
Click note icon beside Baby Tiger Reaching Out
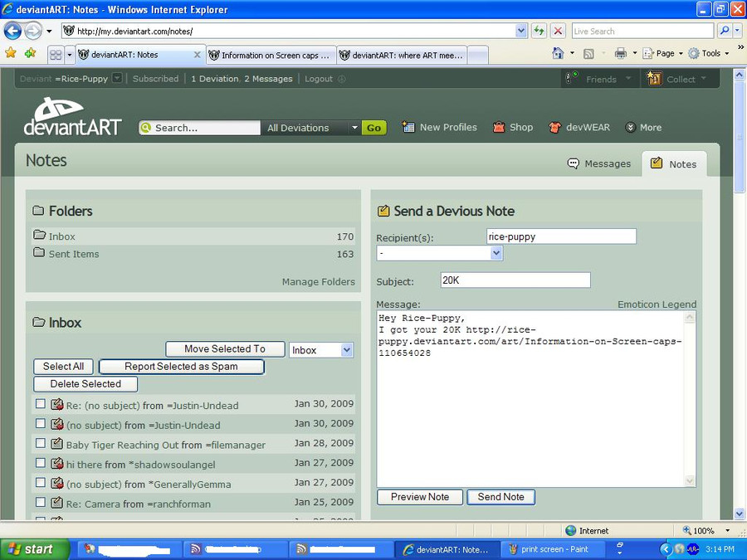pyautogui.click(x=56, y=444)
